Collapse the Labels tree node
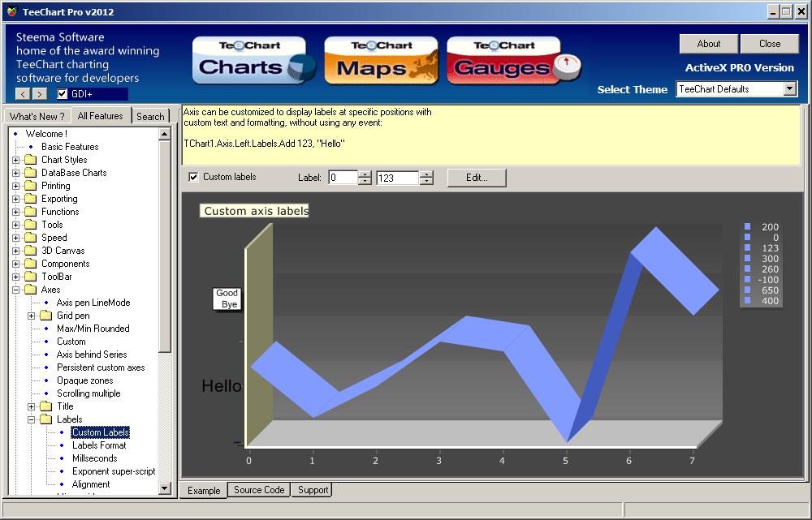 (31, 419)
